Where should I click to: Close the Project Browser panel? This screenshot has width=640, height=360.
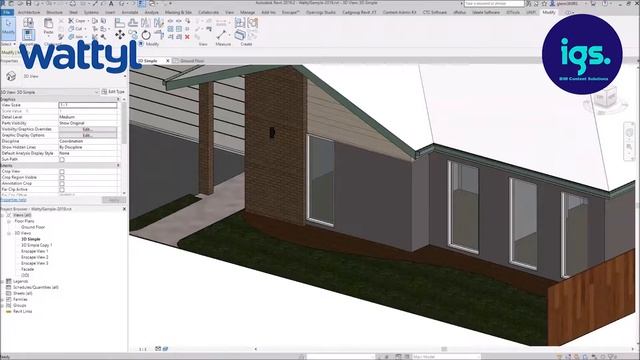124,209
